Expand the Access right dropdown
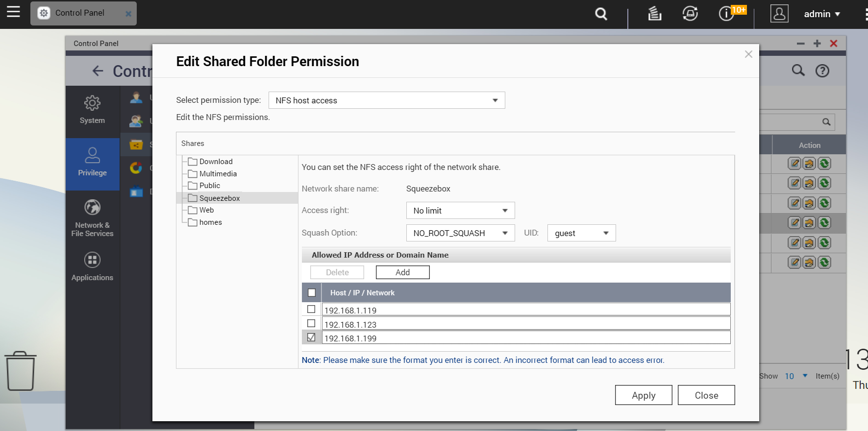The image size is (868, 431). click(460, 211)
